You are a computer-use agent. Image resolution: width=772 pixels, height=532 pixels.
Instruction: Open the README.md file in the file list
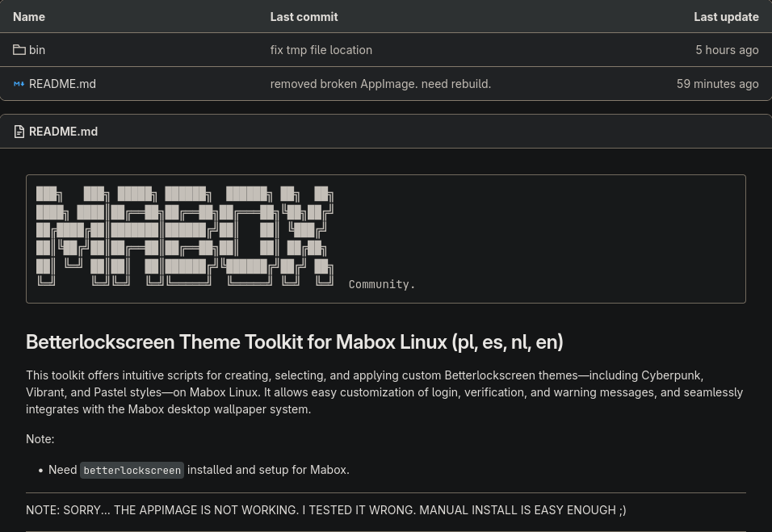(62, 84)
